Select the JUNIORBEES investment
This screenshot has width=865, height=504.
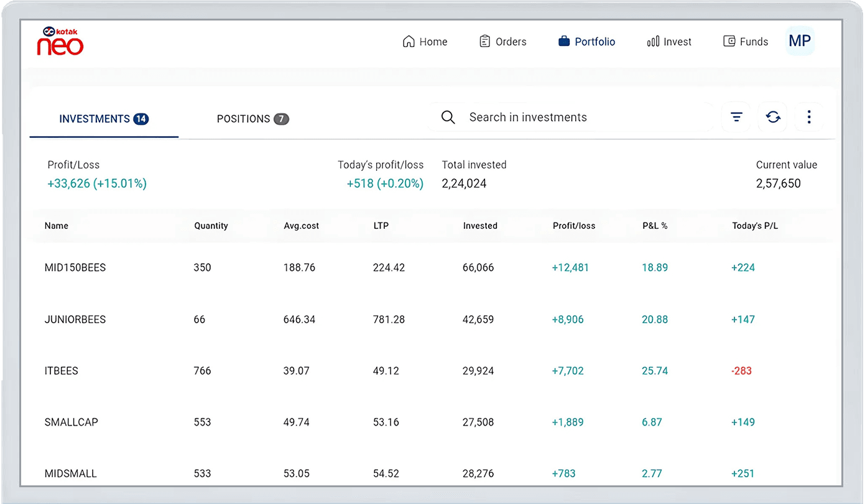pos(75,319)
